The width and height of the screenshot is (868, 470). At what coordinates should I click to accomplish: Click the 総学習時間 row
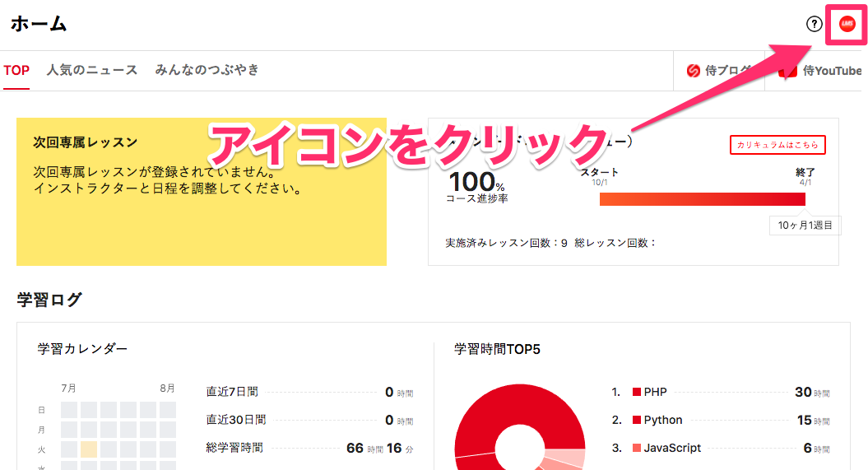tap(309, 448)
